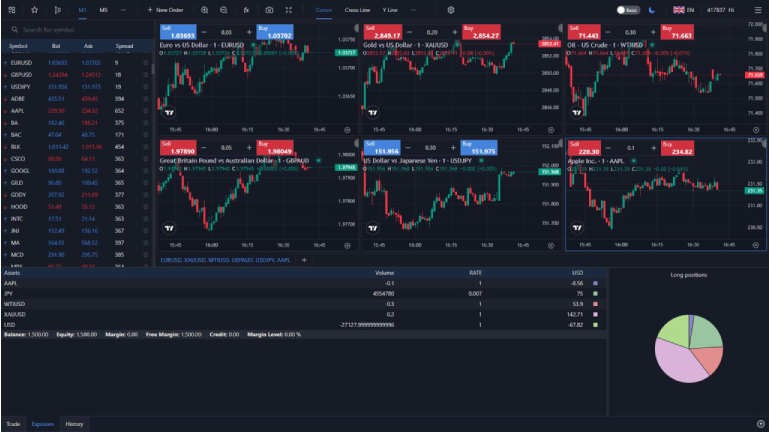
Task: Open the chart layout grid icon
Action: point(12,10)
